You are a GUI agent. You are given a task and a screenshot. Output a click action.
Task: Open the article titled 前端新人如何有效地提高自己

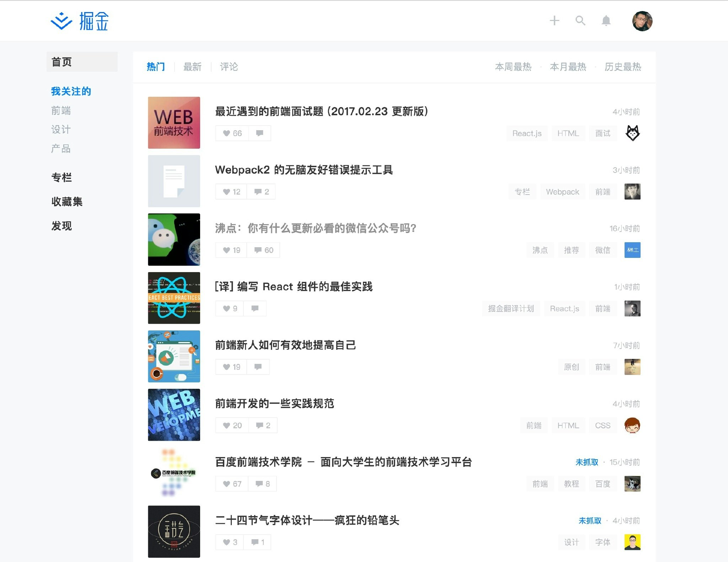pos(285,345)
